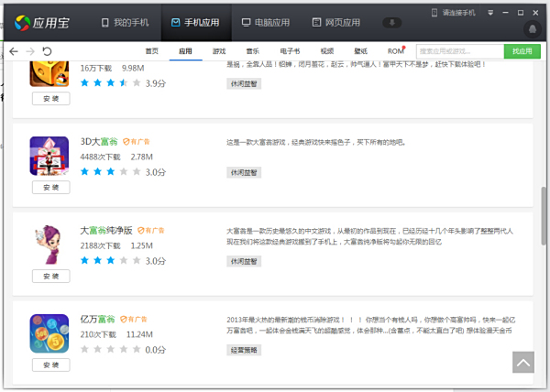550x392 pixels.
Task: Select the 视频 navigation item
Action: pos(327,51)
